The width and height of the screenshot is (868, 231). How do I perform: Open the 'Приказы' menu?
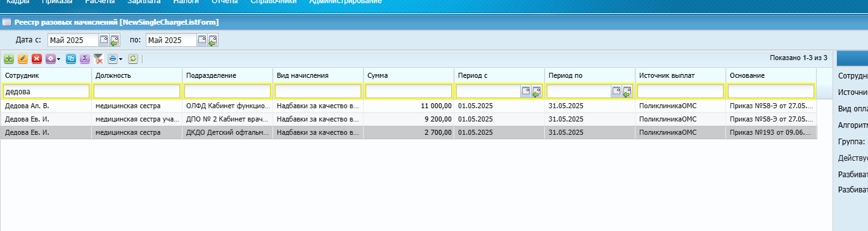(x=58, y=3)
